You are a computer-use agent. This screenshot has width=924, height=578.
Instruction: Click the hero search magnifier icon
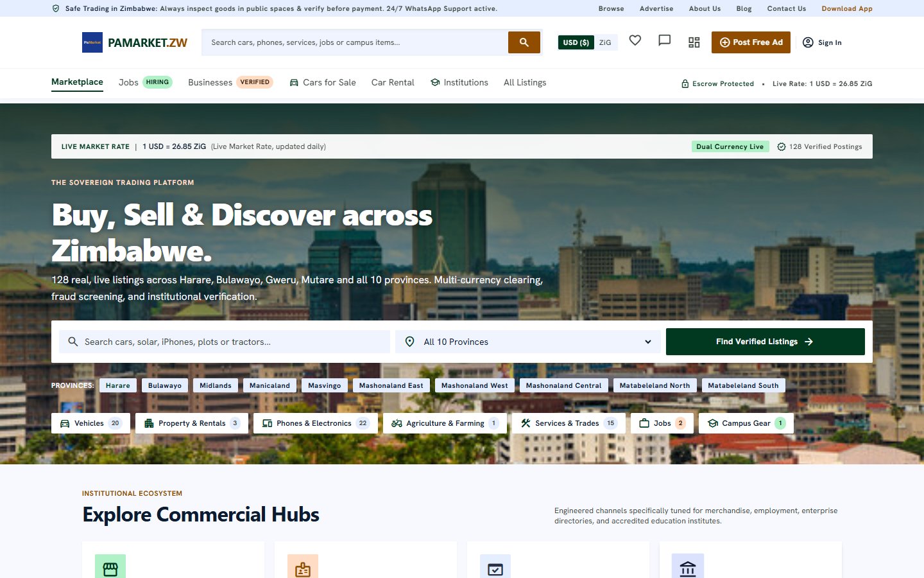click(73, 342)
